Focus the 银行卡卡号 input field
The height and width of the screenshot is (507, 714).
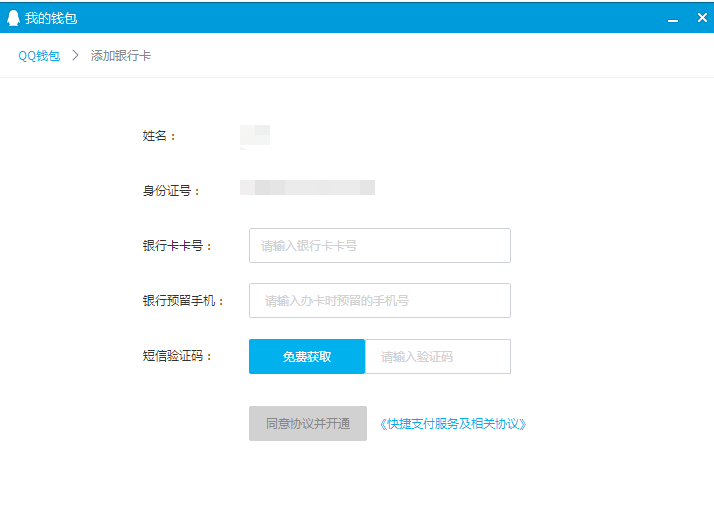(380, 246)
